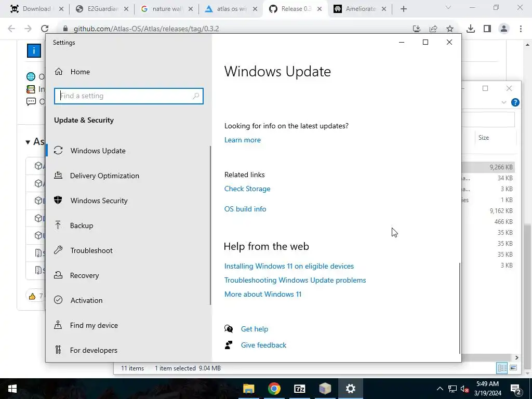The image size is (532, 399).
Task: Switch File Explorer to details view
Action: [x=502, y=368]
